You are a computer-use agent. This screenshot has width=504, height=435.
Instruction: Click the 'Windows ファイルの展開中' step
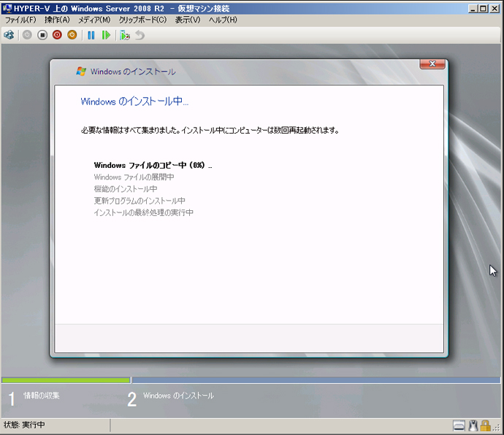pos(134,177)
